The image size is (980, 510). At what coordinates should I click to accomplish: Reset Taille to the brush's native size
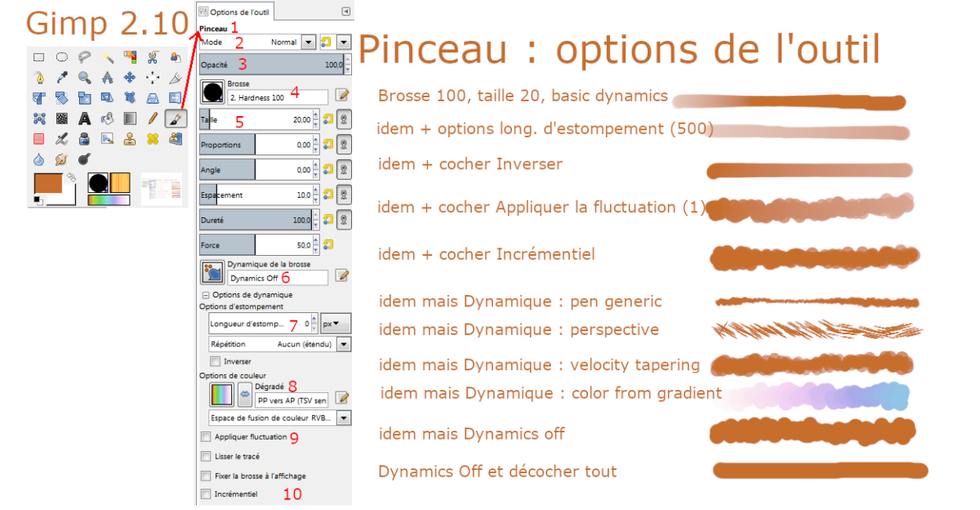(x=328, y=119)
